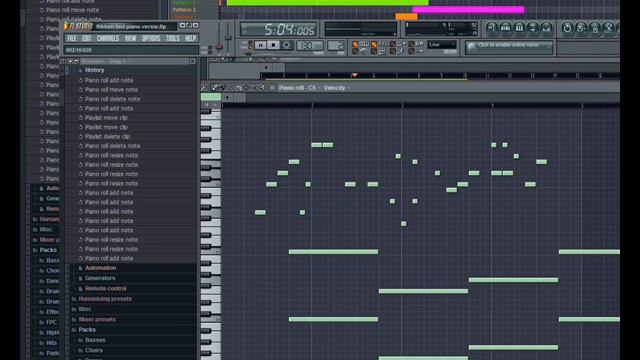Click the tempo display next to record

click(310, 45)
